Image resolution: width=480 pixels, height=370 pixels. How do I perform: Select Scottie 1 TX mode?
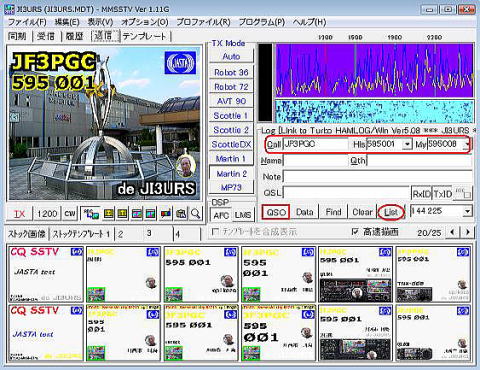click(231, 116)
